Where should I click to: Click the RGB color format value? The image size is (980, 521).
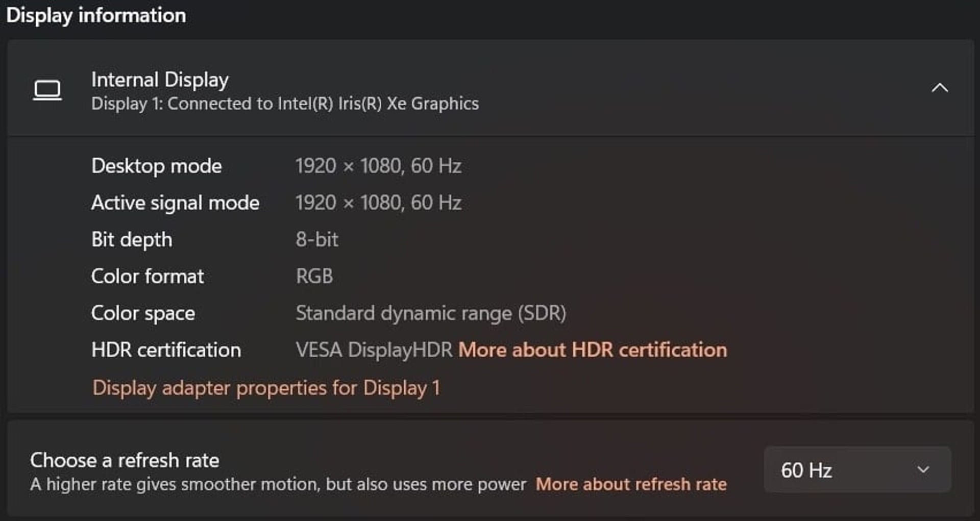coord(314,276)
